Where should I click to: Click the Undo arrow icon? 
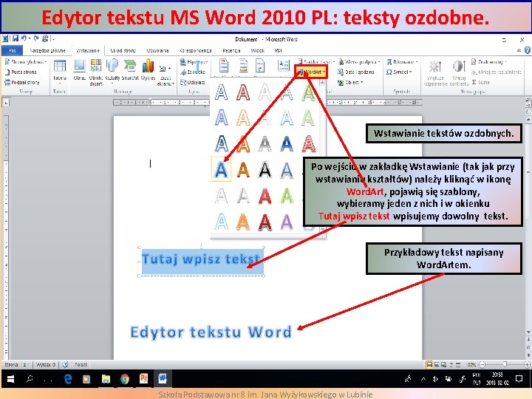[24, 38]
